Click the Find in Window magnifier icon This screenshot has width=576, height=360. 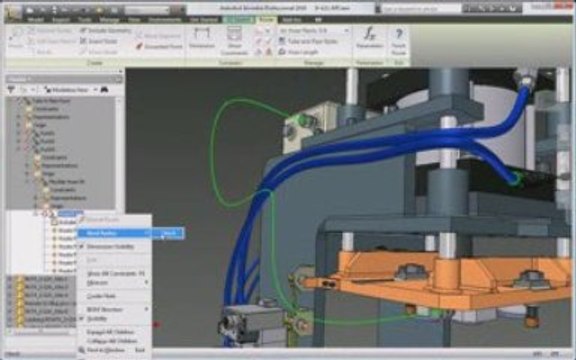[82, 350]
